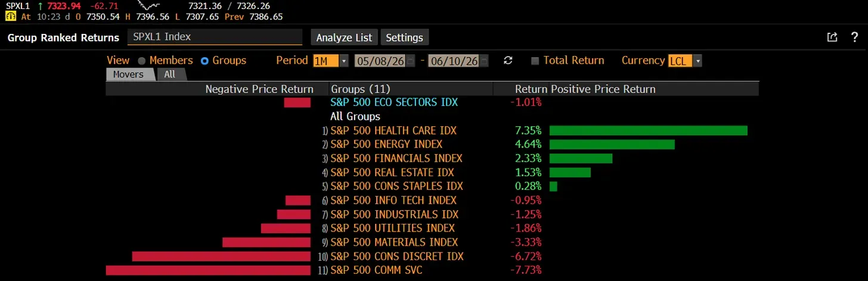
Task: Switch to the Movers tab
Action: [129, 74]
